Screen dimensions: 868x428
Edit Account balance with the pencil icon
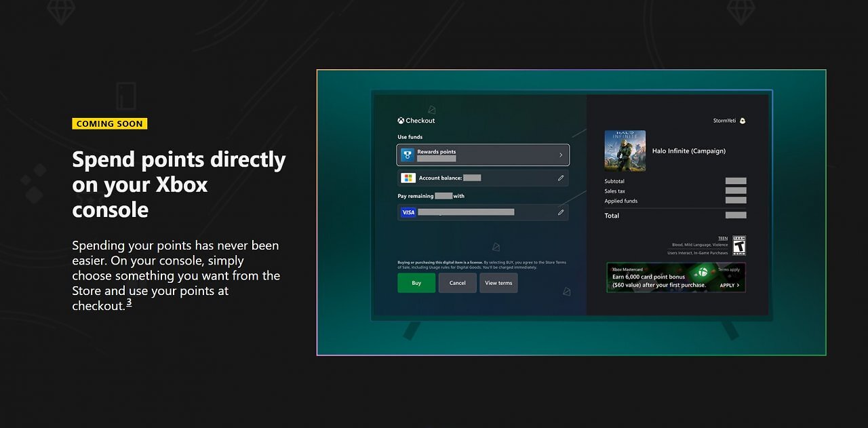pos(561,178)
